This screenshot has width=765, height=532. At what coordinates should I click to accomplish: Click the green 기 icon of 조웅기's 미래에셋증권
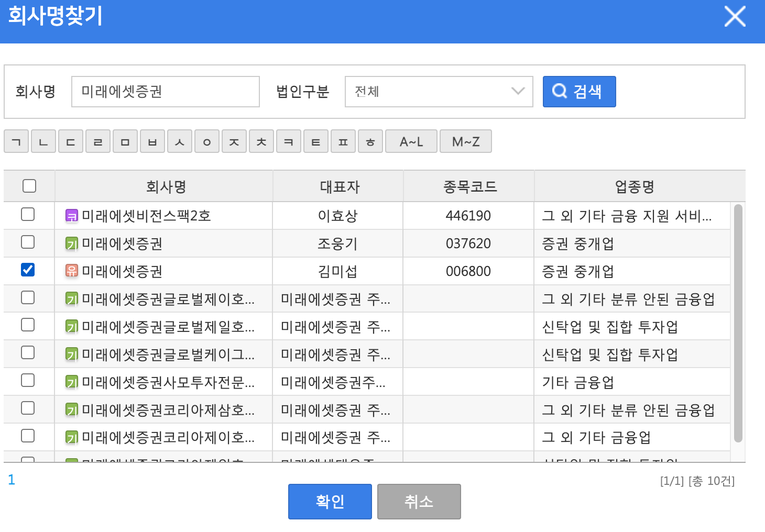point(71,243)
